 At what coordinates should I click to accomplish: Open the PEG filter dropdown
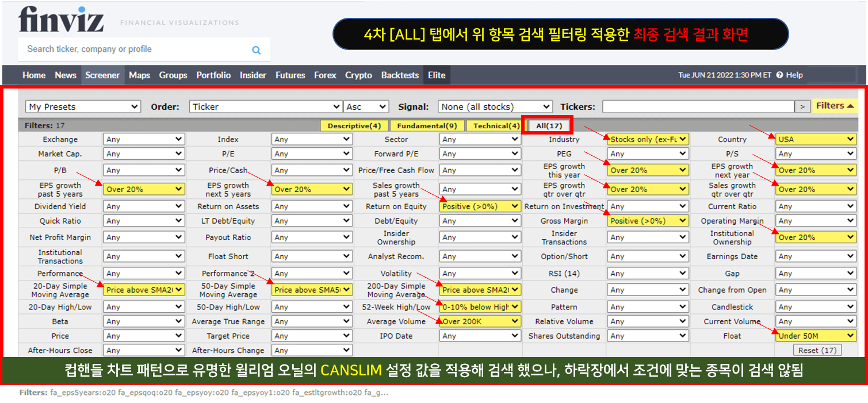(648, 153)
